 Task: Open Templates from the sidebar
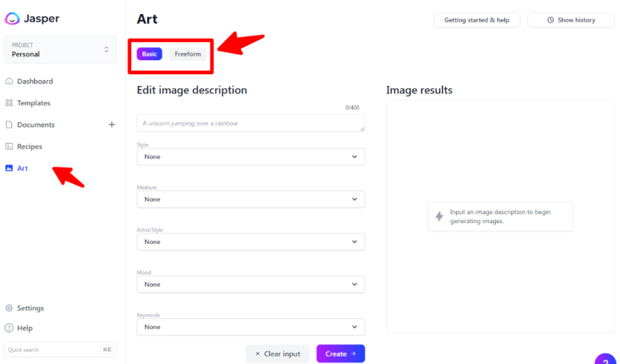34,103
